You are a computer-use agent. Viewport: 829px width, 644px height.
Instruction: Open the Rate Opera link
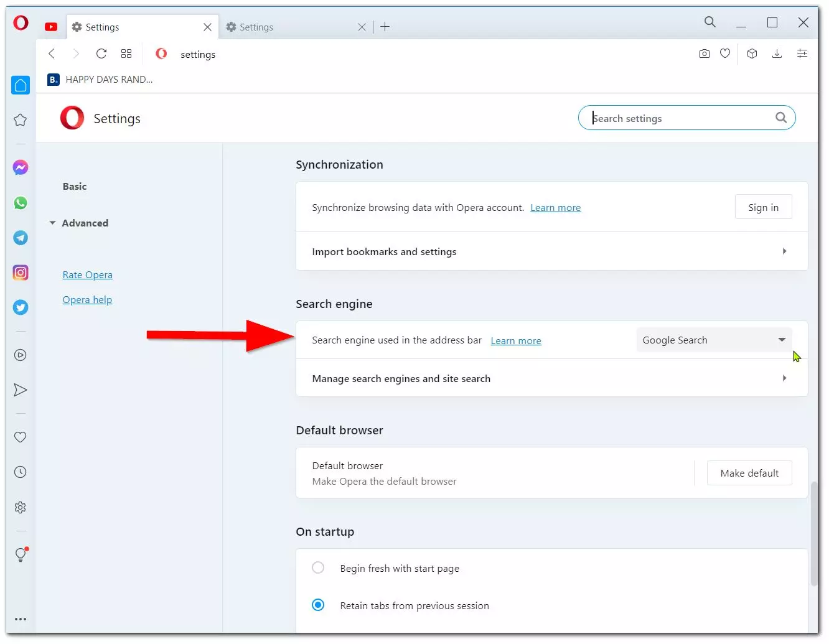tap(88, 274)
